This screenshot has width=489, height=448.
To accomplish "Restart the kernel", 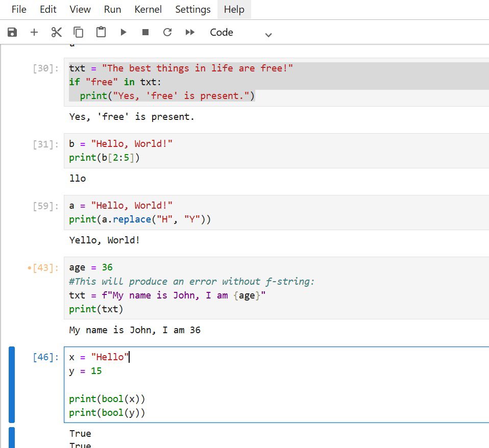I will (x=167, y=32).
